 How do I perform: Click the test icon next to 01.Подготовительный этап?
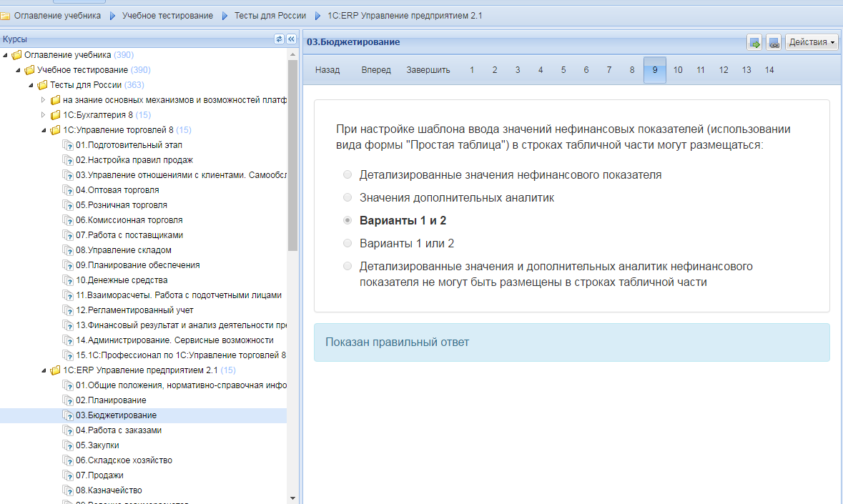click(x=68, y=145)
